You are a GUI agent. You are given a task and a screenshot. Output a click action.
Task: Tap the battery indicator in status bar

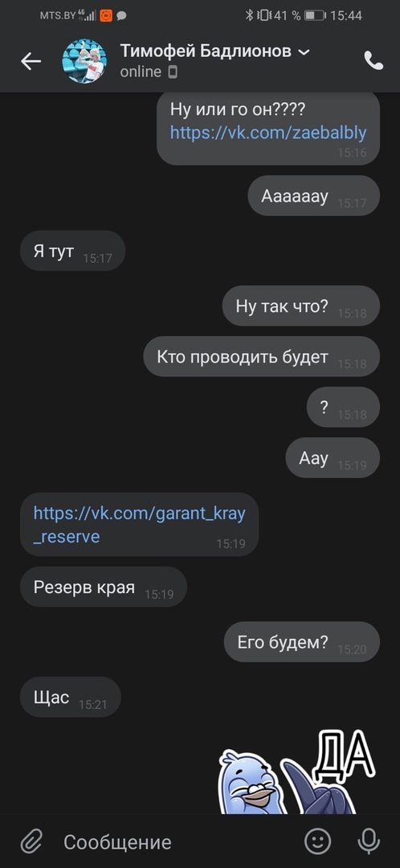tap(315, 15)
